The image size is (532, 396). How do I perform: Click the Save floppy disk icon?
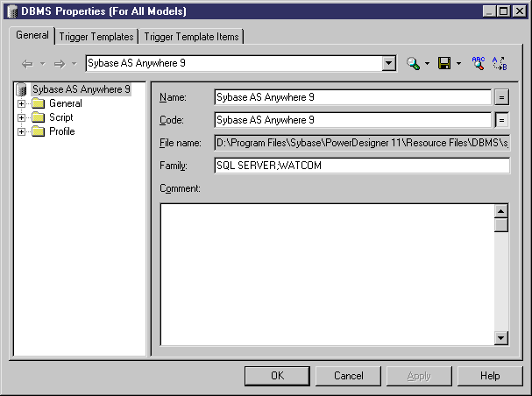point(444,63)
